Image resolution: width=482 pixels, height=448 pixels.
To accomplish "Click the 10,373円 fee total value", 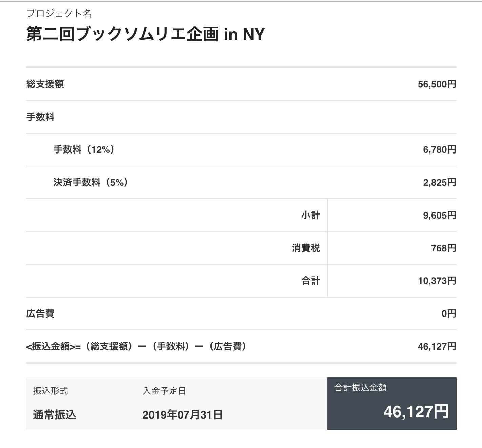I will coord(437,281).
